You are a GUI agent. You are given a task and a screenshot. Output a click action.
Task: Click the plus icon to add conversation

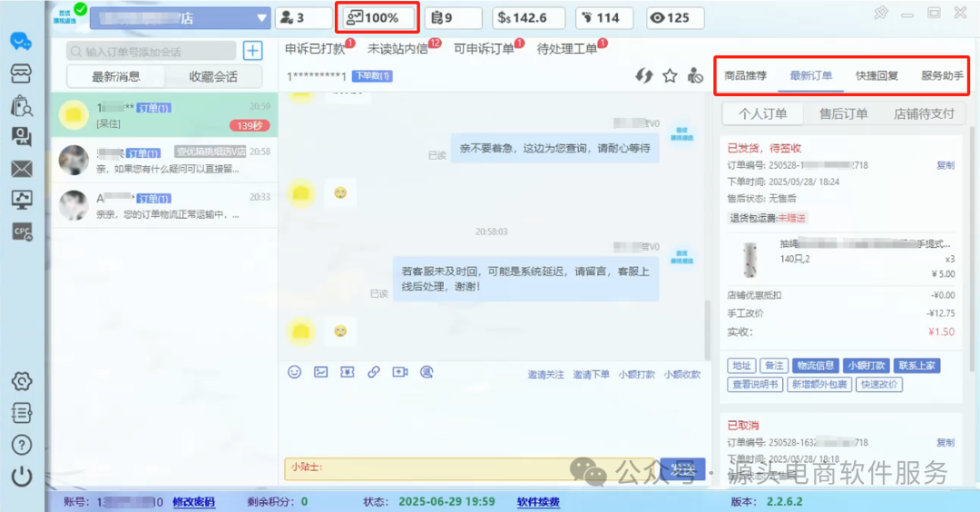(252, 51)
